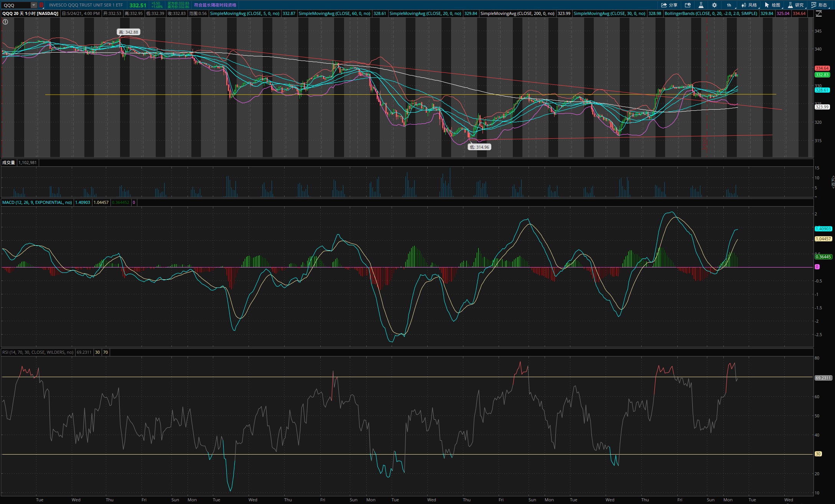Click the MACD study label
Viewport: 835px width, 504px height.
pyautogui.click(x=37, y=202)
